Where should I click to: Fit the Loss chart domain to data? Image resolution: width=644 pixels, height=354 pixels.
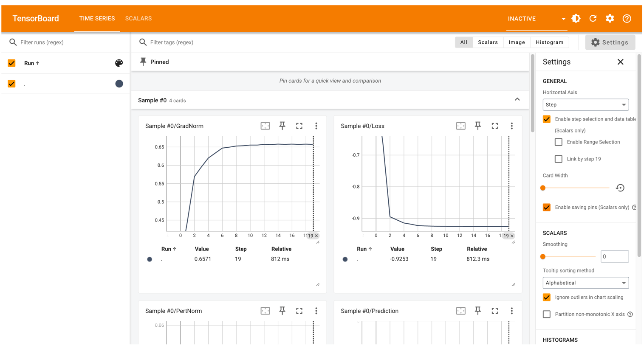point(461,126)
